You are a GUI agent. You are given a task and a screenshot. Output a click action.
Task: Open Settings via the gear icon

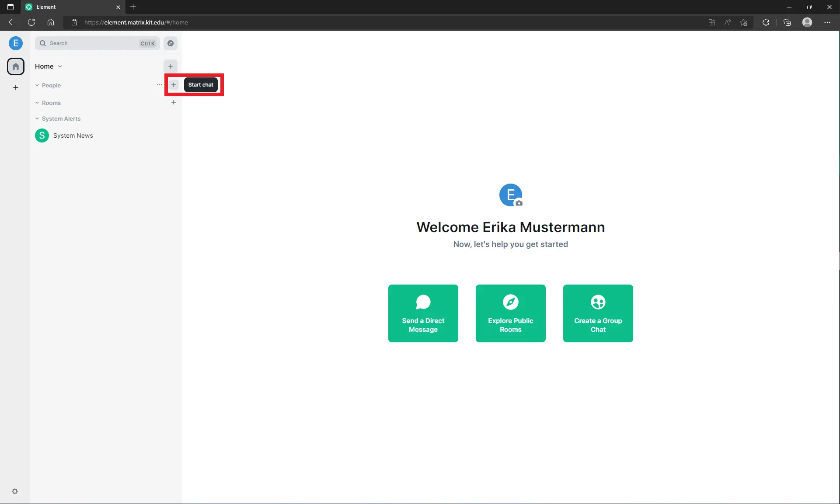coord(15,491)
